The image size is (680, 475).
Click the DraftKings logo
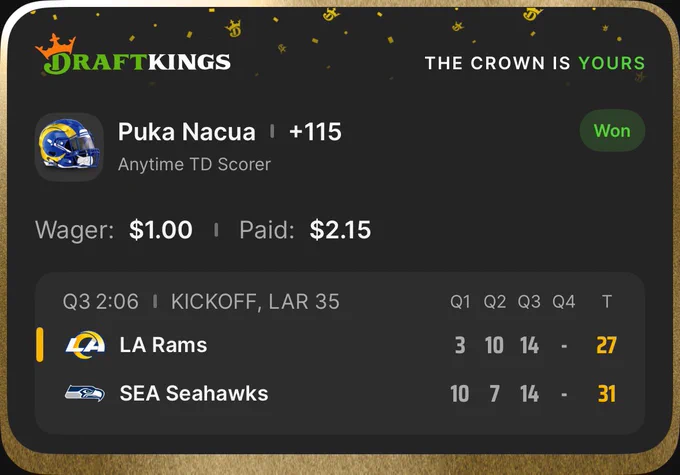click(133, 56)
